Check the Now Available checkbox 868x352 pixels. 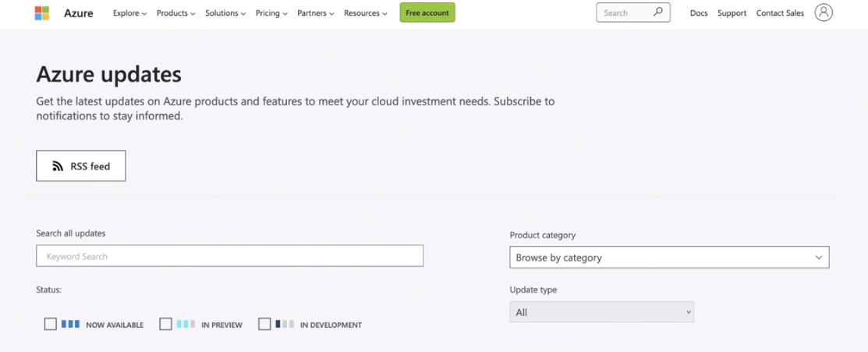[x=51, y=324]
